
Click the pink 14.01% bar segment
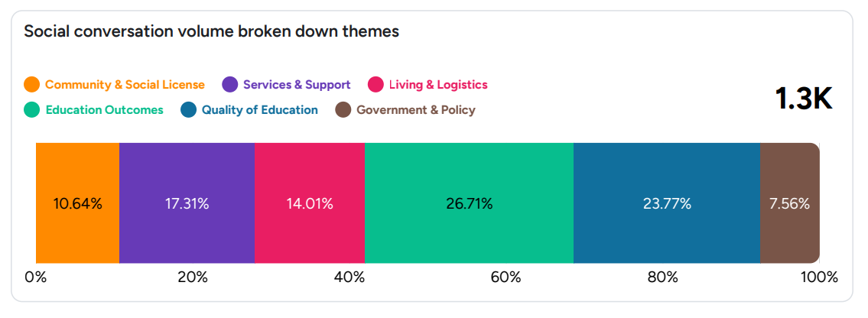click(309, 203)
